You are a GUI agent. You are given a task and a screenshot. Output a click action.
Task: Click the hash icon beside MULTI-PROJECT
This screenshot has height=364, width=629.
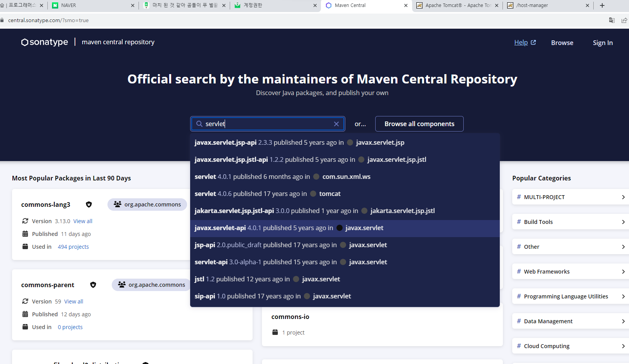(x=519, y=197)
